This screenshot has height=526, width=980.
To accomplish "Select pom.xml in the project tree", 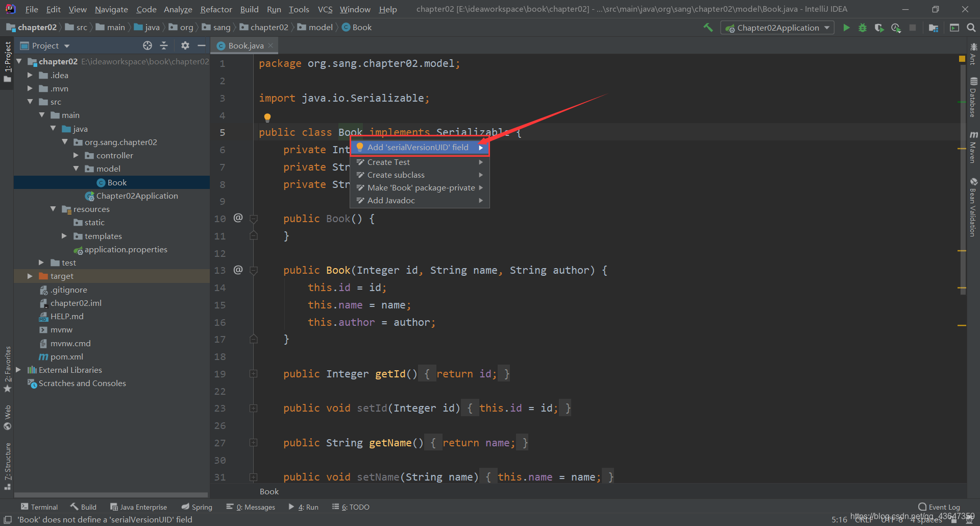I will tap(67, 356).
